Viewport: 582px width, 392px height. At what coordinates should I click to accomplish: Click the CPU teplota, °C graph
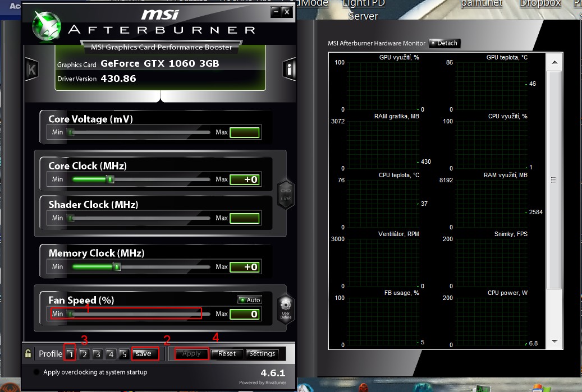[x=383, y=204]
